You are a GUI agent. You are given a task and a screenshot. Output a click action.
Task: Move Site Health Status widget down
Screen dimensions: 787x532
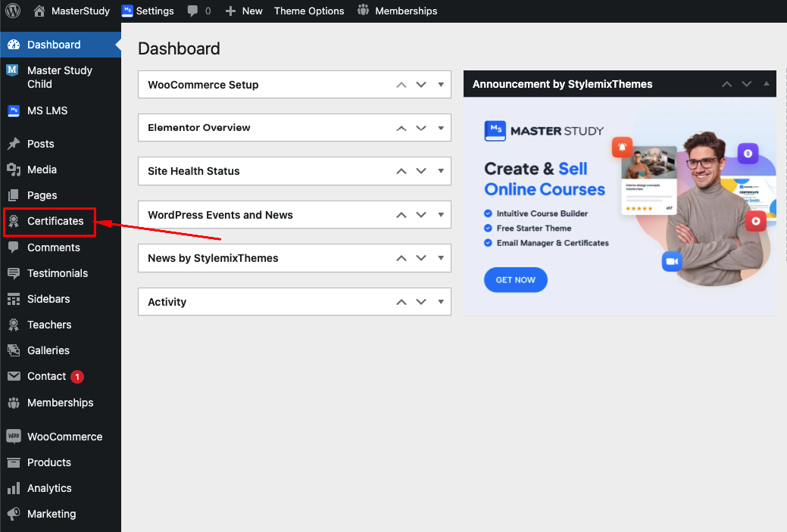(x=421, y=171)
